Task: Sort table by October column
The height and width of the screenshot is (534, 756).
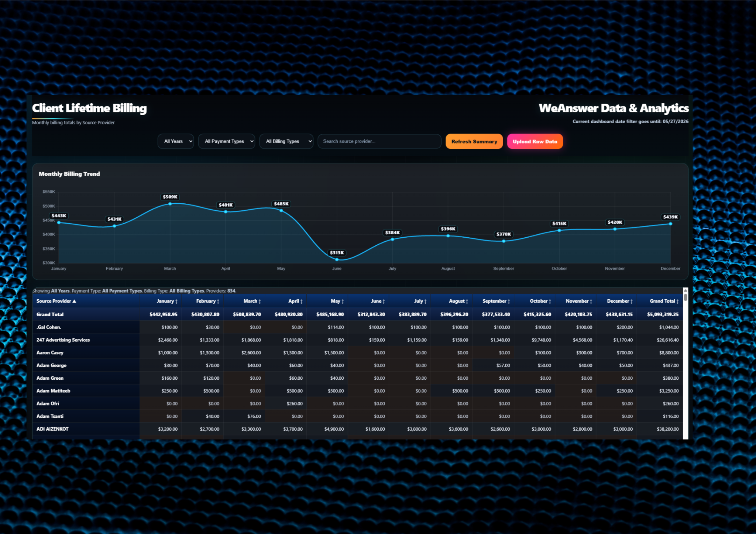Action: tap(540, 301)
